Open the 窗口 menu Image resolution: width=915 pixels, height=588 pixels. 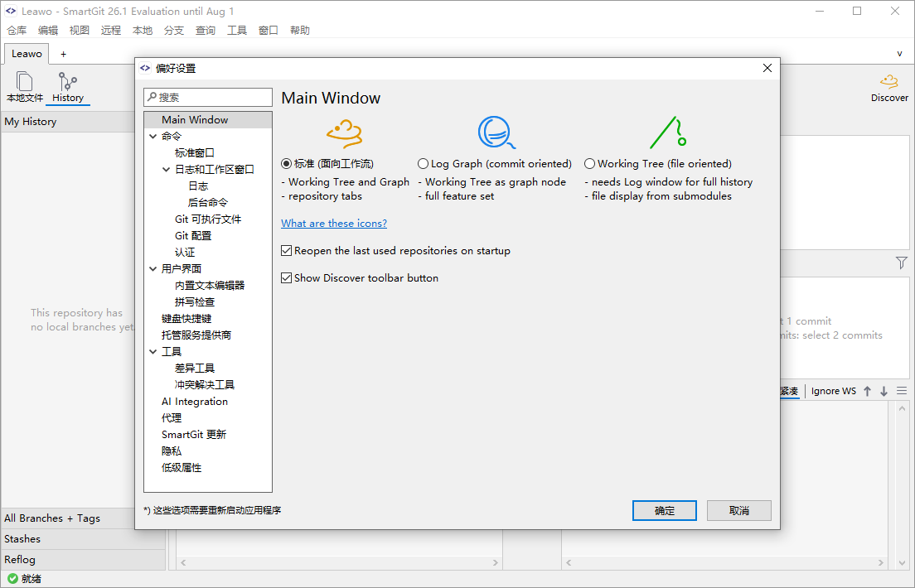tap(269, 31)
